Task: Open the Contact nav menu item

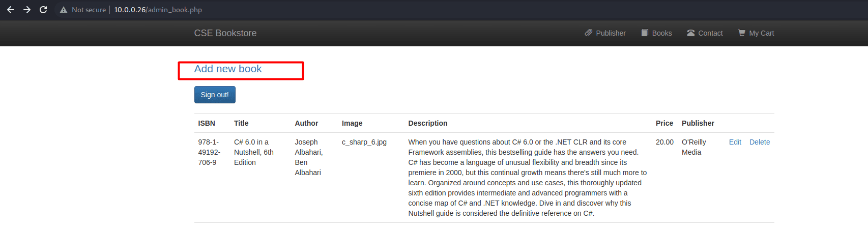Action: tap(705, 33)
